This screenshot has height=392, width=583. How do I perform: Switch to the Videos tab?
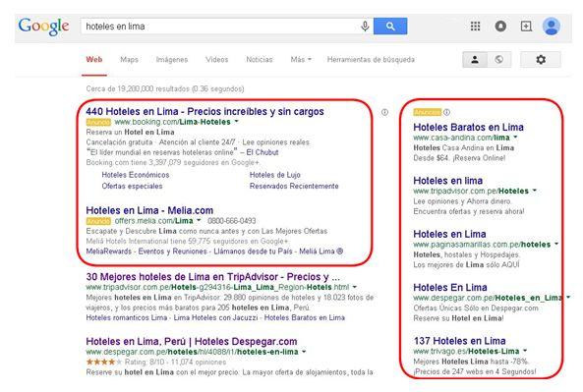pos(216,60)
